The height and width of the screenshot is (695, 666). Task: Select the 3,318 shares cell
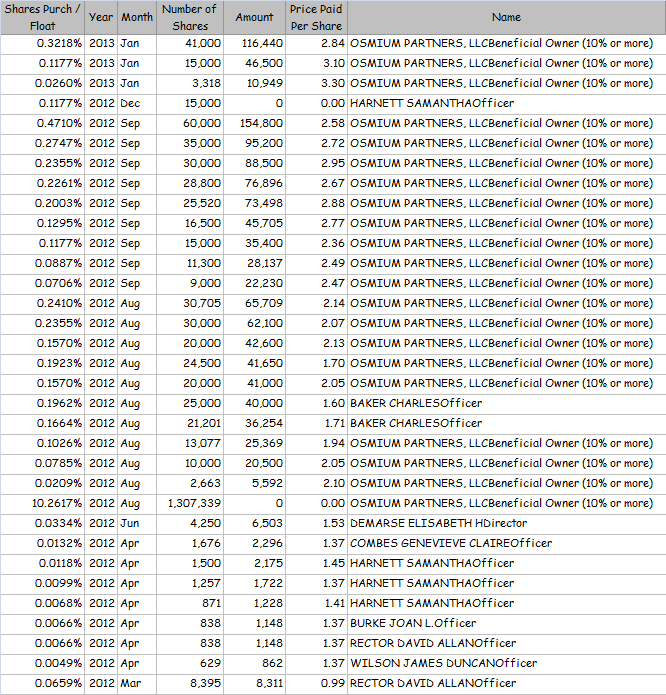[x=190, y=83]
